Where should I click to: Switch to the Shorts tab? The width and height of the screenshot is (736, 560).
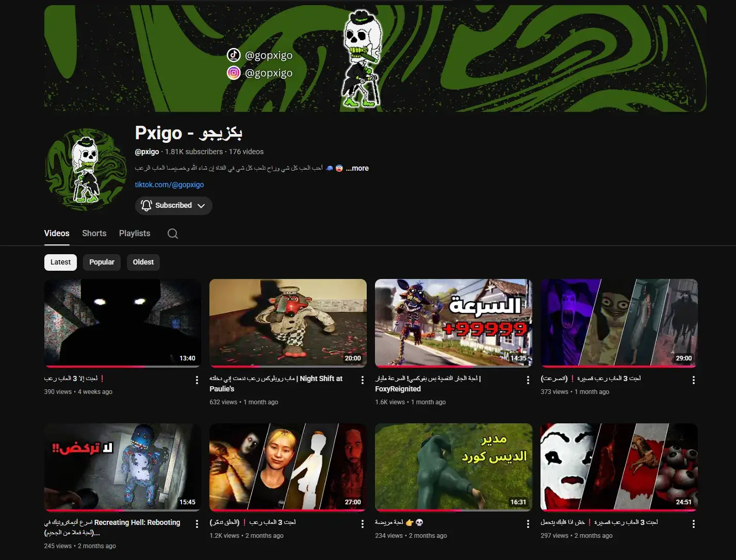click(x=94, y=233)
